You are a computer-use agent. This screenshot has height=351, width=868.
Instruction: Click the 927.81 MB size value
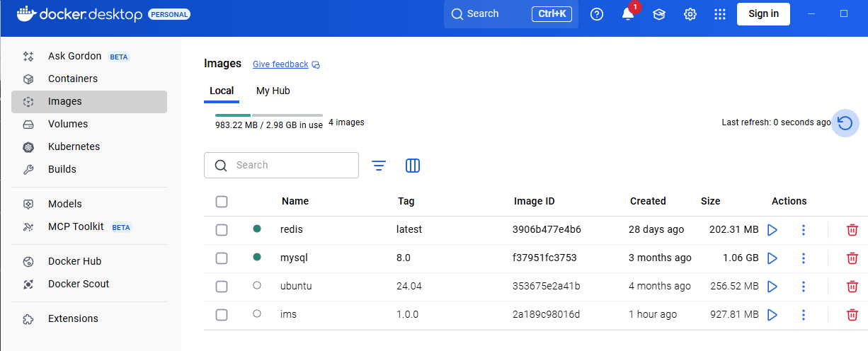tap(733, 314)
